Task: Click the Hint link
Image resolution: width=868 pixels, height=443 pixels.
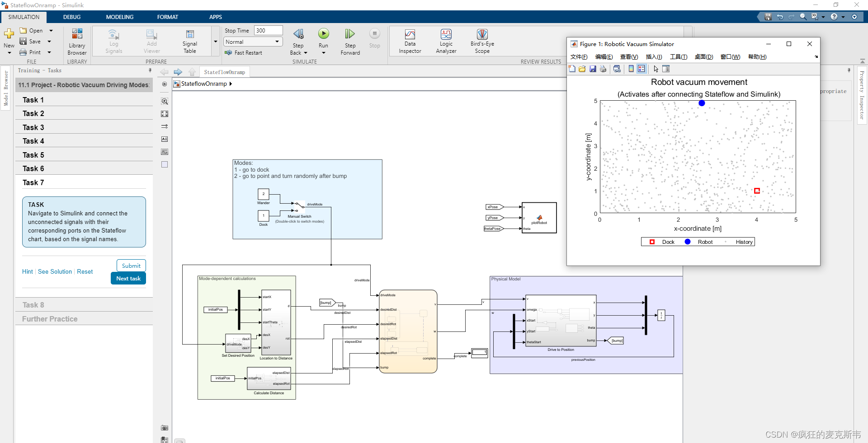Action: 28,272
